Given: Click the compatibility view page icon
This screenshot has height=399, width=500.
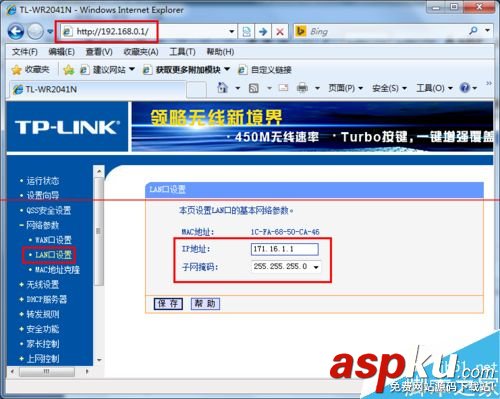Looking at the screenshot, I should 246,32.
